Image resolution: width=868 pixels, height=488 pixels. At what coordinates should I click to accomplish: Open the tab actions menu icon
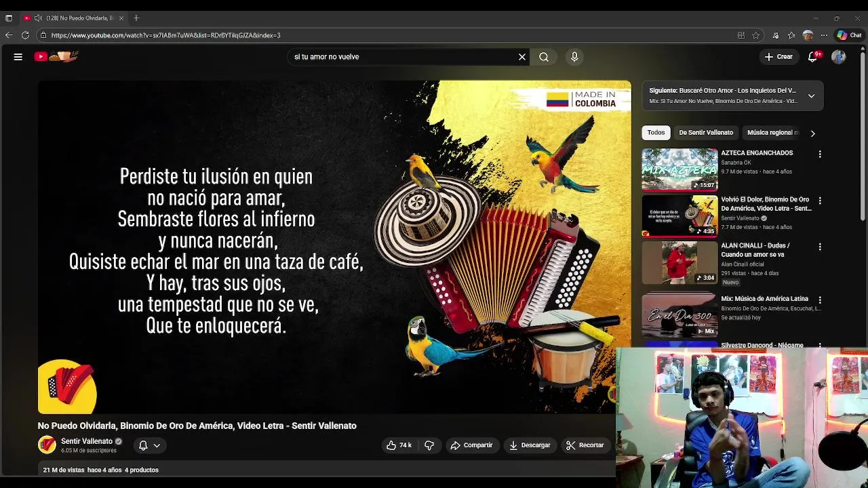coord(9,18)
